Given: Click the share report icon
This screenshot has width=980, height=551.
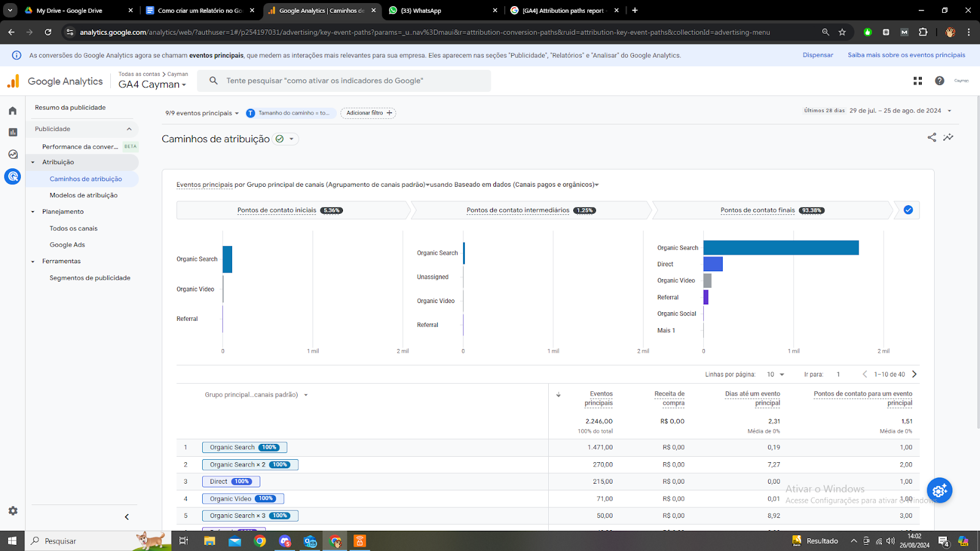Looking at the screenshot, I should click(x=932, y=138).
